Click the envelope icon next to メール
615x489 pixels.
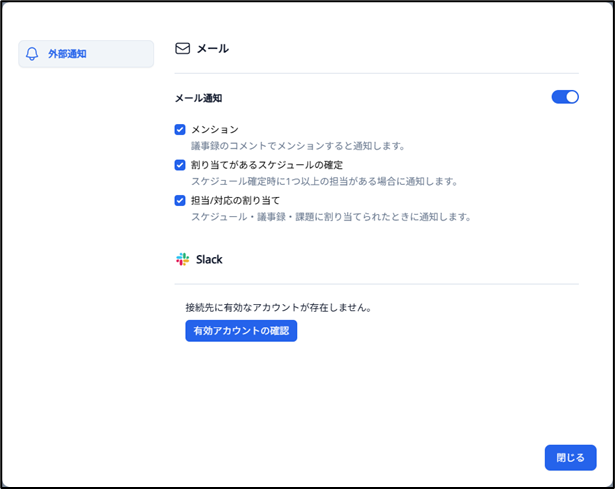(182, 48)
